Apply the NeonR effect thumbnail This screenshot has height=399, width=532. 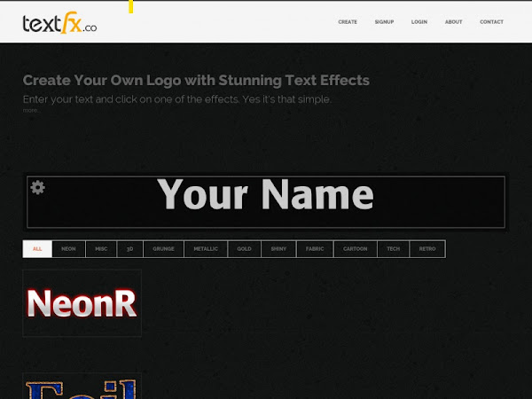[82, 303]
